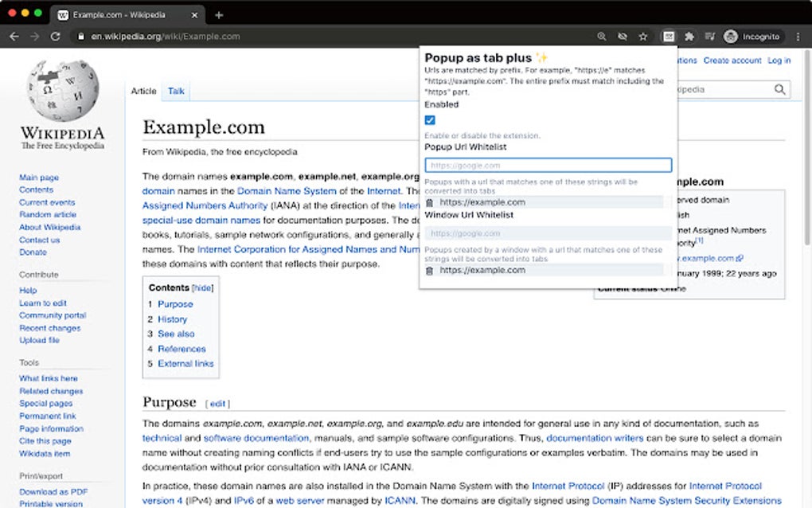Switch to the Talk tab
The height and width of the screenshot is (508, 812).
pos(175,91)
